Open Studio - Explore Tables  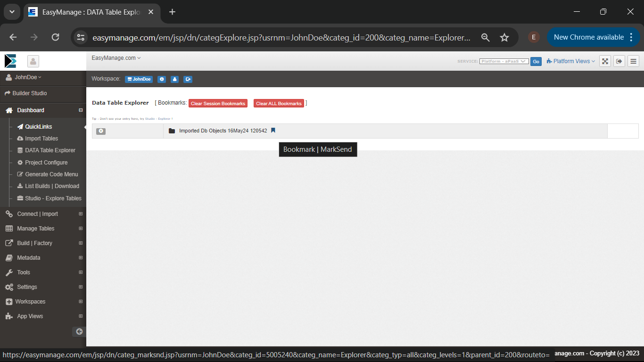point(49,198)
